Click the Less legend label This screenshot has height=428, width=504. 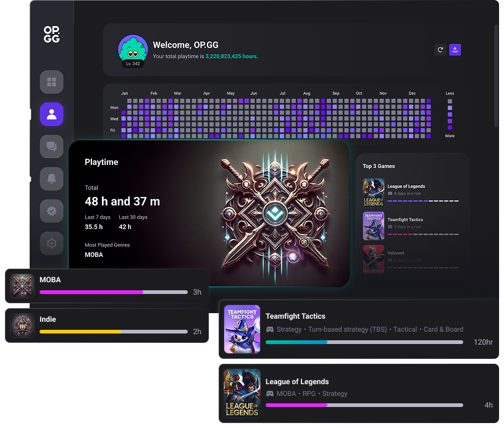(x=450, y=93)
